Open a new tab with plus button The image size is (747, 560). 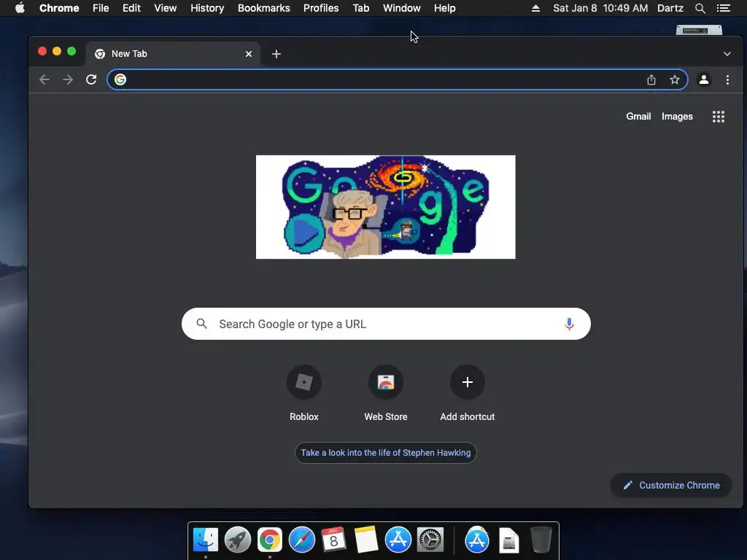(276, 54)
